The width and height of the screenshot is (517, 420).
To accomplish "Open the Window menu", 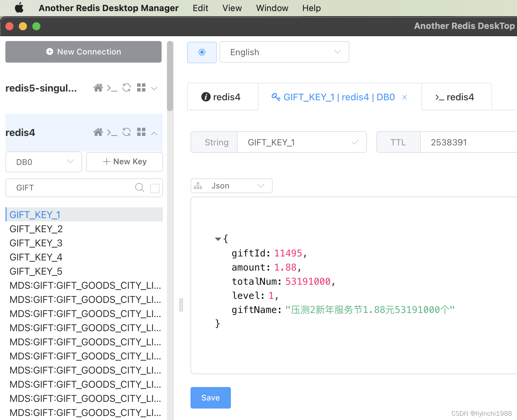I will (272, 8).
